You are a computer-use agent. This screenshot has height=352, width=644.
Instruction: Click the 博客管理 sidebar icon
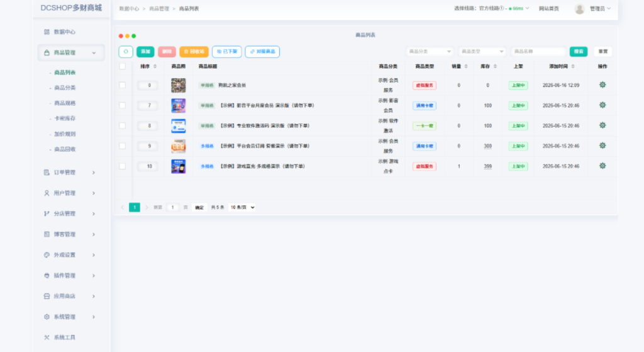tap(47, 234)
